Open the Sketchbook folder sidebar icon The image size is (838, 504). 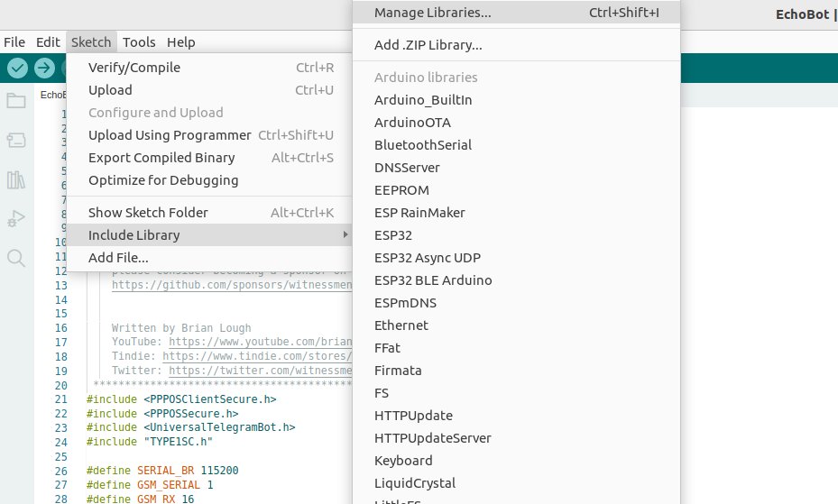pyautogui.click(x=16, y=100)
